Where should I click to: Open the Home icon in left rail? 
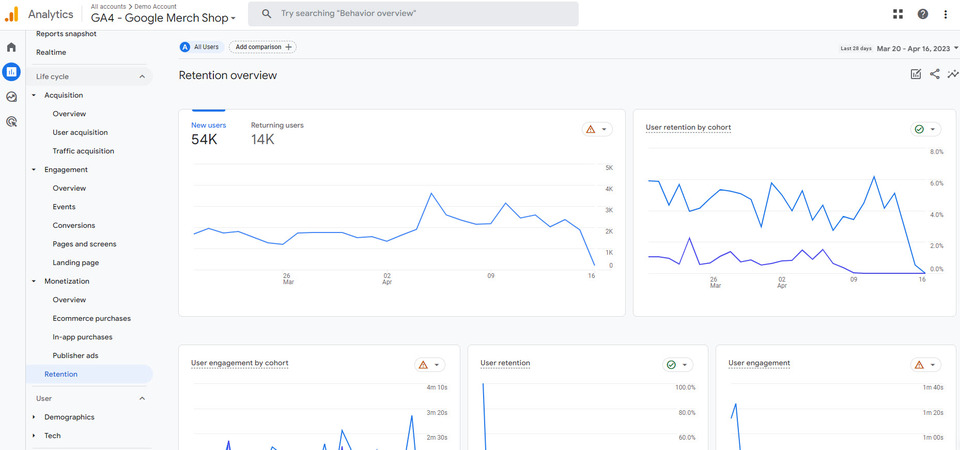[11, 47]
